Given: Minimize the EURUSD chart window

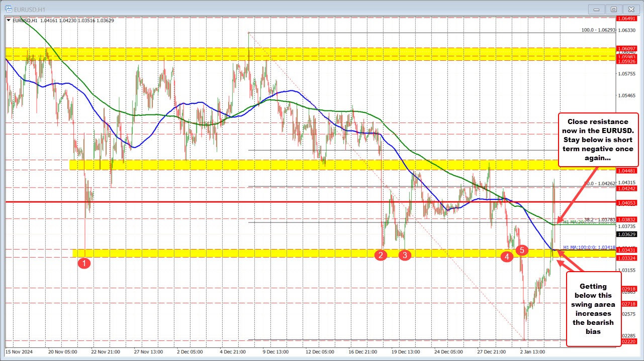Looking at the screenshot, I should click(x=596, y=9).
